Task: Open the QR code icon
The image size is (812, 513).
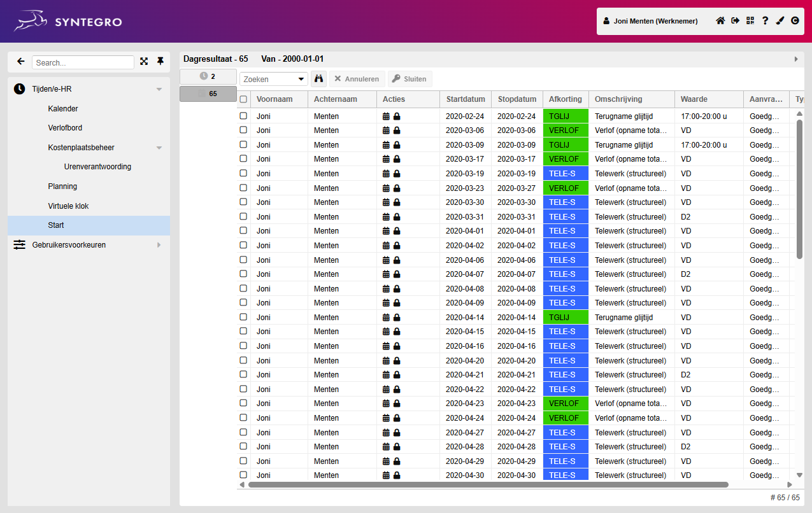Action: point(750,21)
